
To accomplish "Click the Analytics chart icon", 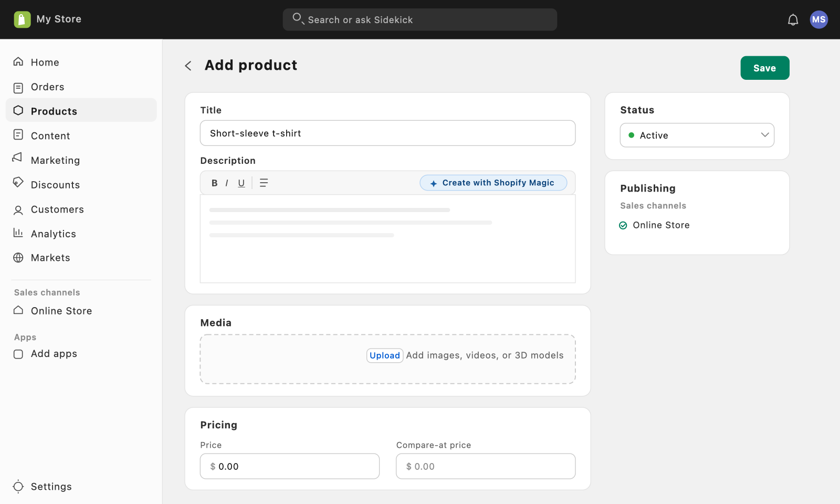I will tap(18, 233).
